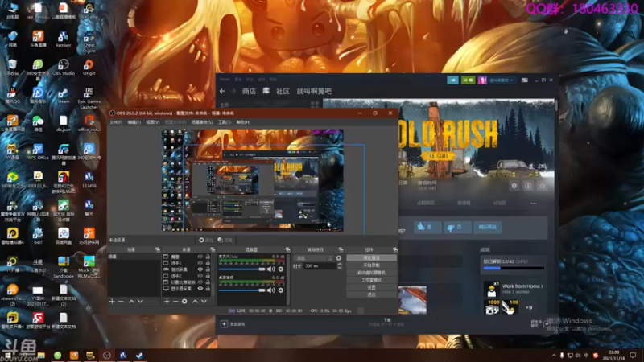This screenshot has width=644, height=362.
Task: Move scene up in scenes panel
Action: click(131, 301)
